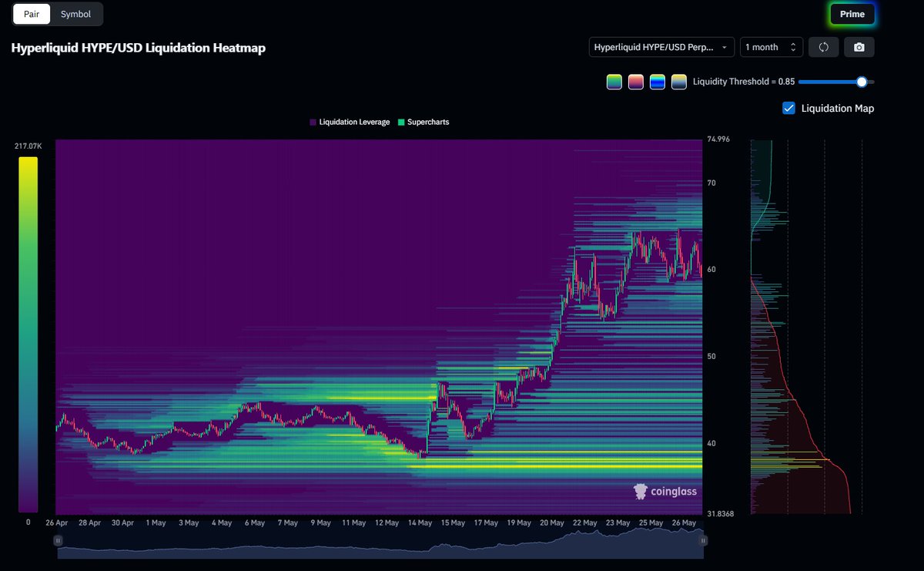This screenshot has width=924, height=571.
Task: Select the green-yellow viridis color scheme swatch
Action: pos(614,82)
